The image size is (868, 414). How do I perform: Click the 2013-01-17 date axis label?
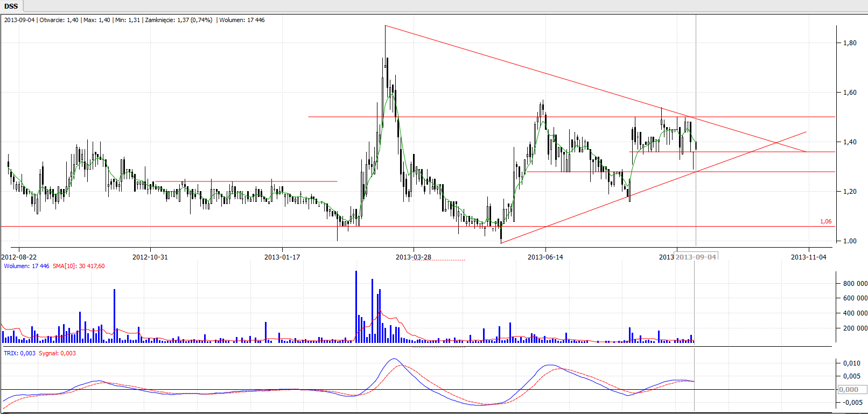click(x=282, y=257)
